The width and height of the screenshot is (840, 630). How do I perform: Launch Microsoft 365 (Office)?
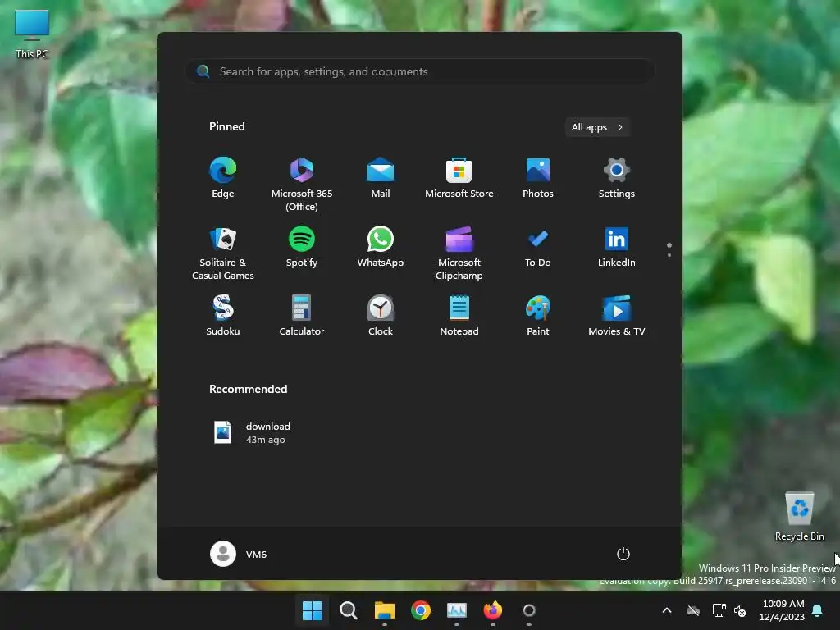click(302, 185)
